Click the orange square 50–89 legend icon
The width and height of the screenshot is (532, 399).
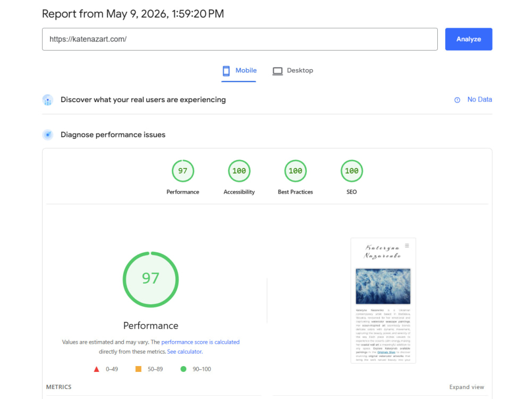click(138, 369)
